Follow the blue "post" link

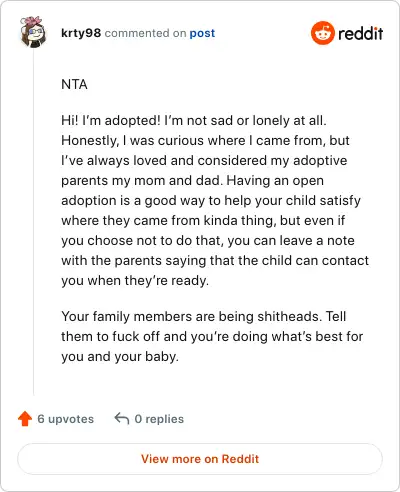[x=202, y=33]
